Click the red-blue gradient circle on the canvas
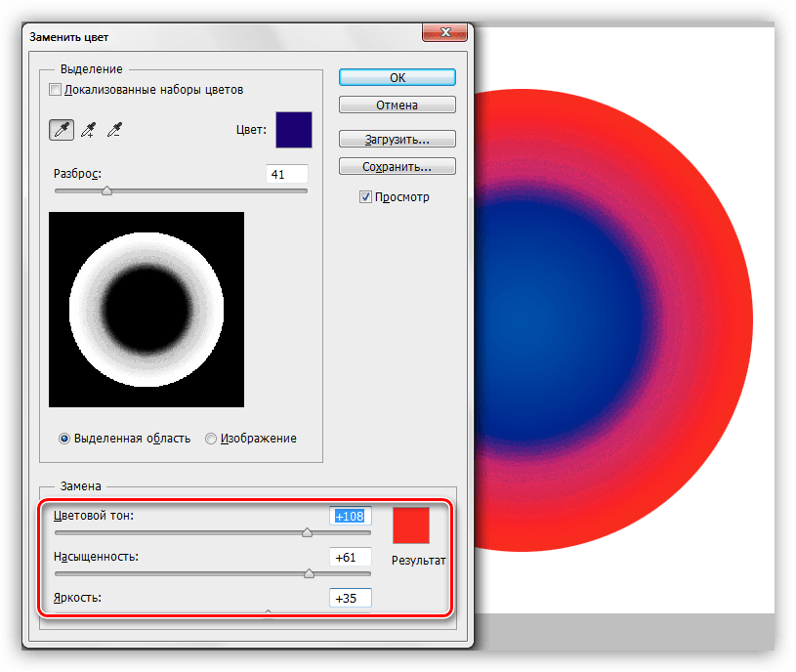Viewport: 796px width, 672px height. [x=613, y=320]
